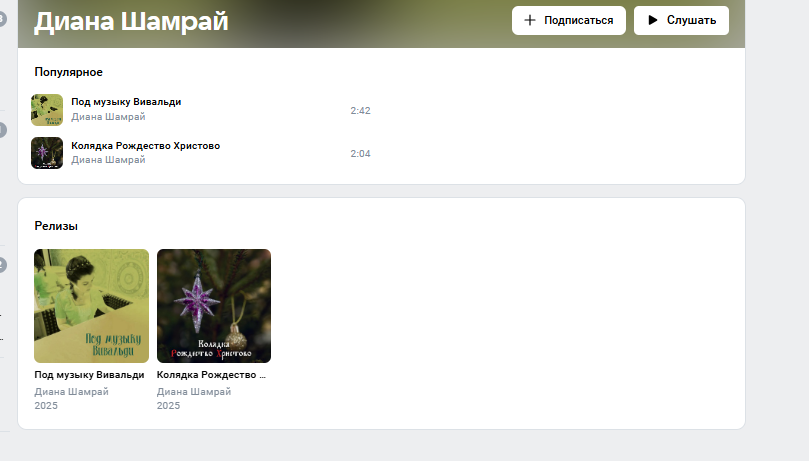Open the Релизы section heading
This screenshot has height=461, width=809.
point(56,226)
